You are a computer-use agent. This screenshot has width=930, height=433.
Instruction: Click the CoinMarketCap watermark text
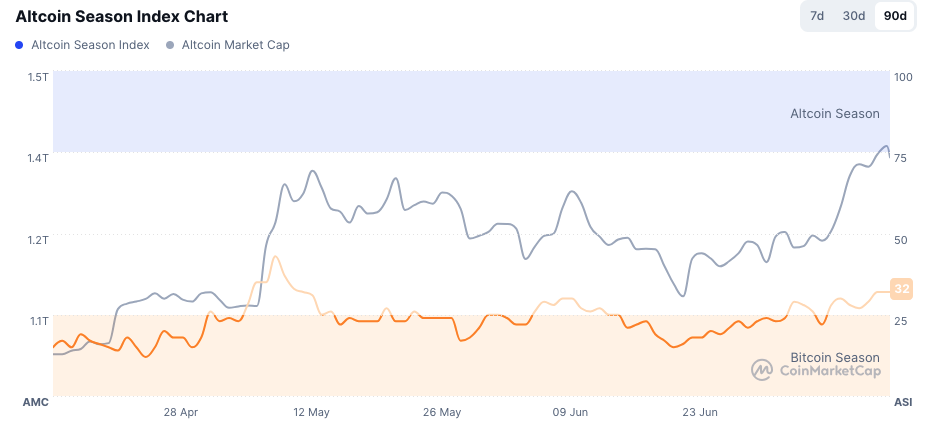tap(829, 371)
